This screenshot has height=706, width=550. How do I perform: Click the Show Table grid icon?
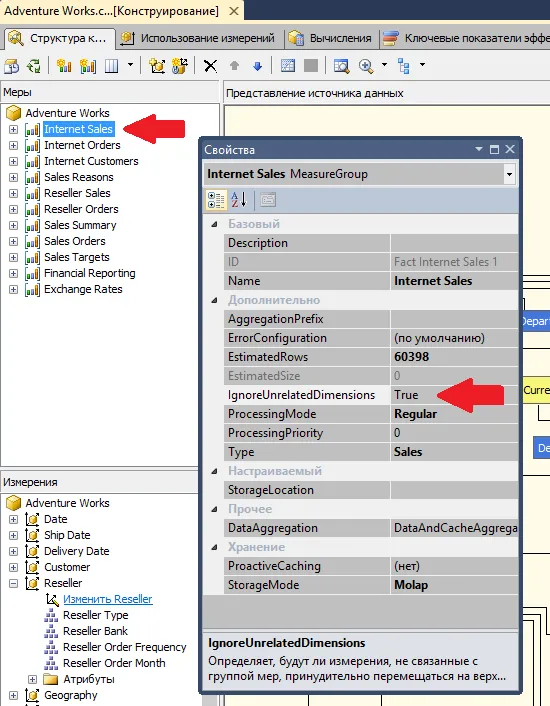coord(288,66)
